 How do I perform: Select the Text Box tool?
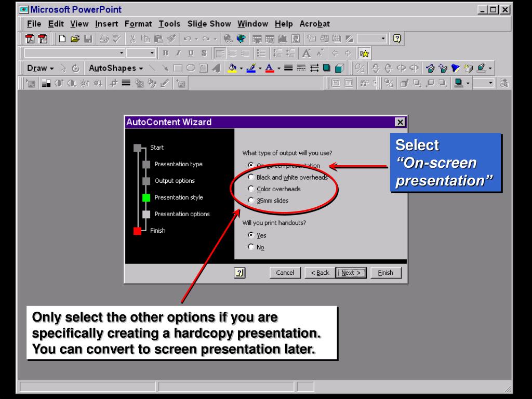pyautogui.click(x=203, y=68)
